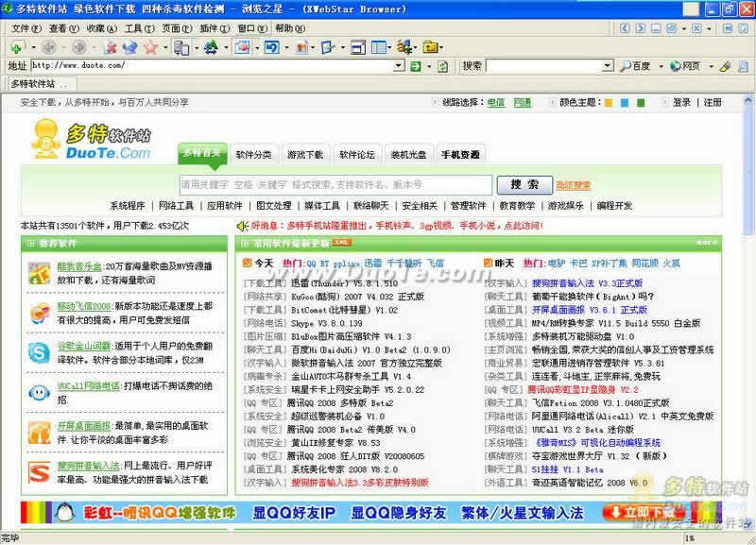Click the 注册 register link

713,102
